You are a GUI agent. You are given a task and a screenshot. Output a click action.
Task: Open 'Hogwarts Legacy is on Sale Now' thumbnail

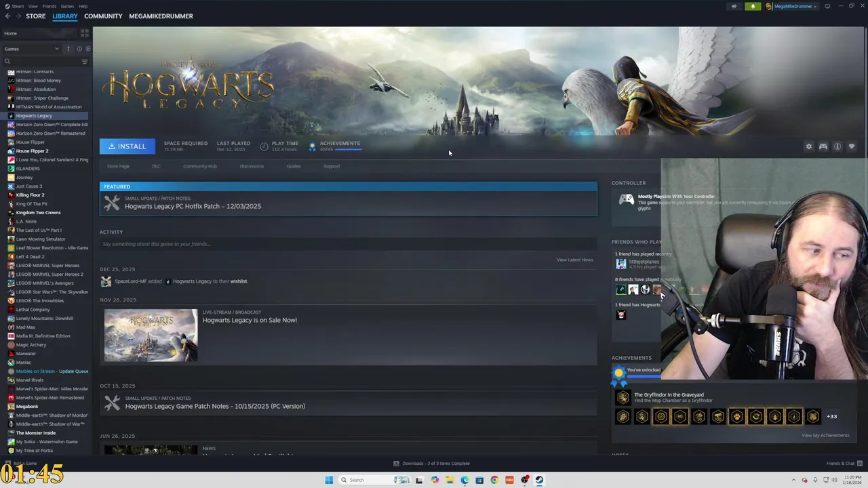pos(151,335)
